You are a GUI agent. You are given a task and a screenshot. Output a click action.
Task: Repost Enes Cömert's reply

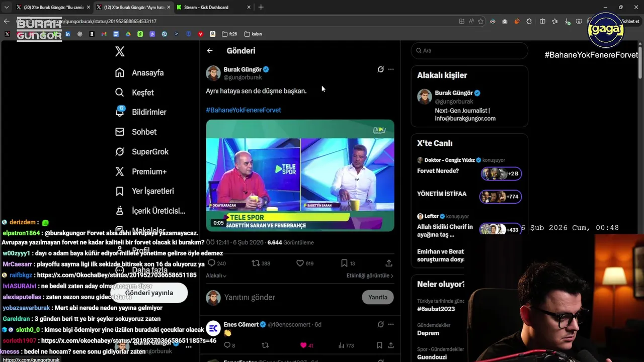click(x=266, y=345)
